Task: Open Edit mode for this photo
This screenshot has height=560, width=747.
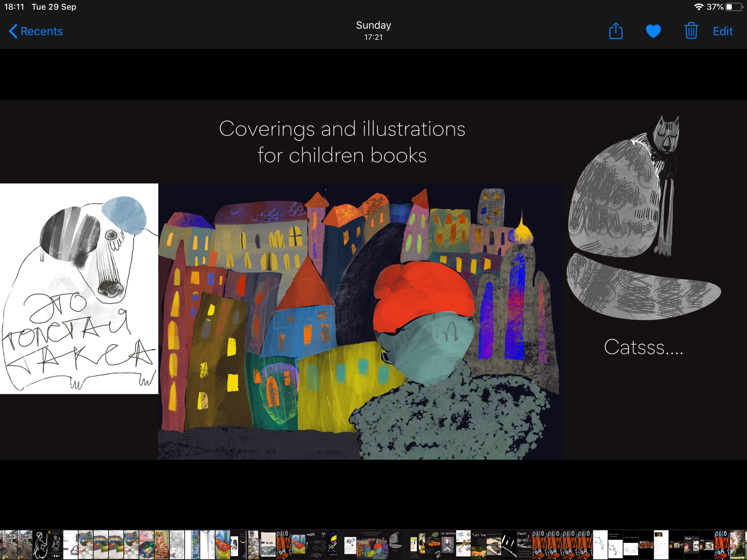Action: click(722, 31)
